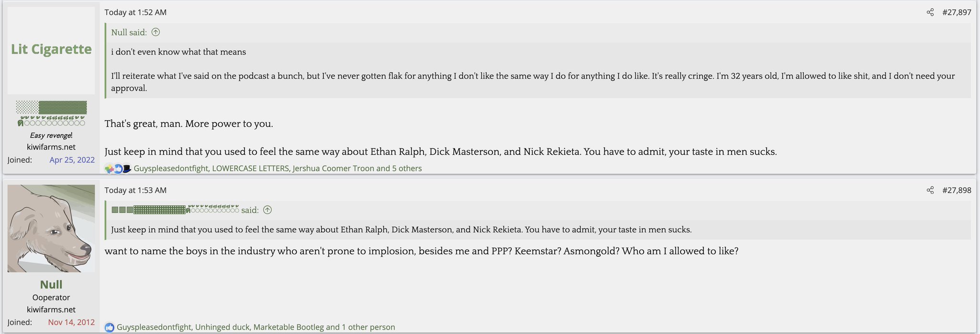
Task: Click up-arrow icon beside "Null said:"
Action: coord(156,32)
